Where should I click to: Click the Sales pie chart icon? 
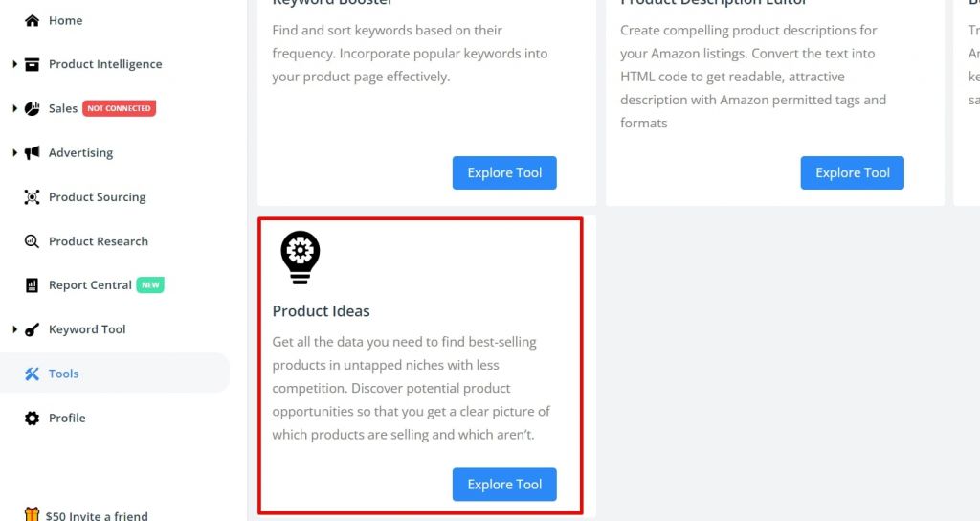tap(32, 108)
